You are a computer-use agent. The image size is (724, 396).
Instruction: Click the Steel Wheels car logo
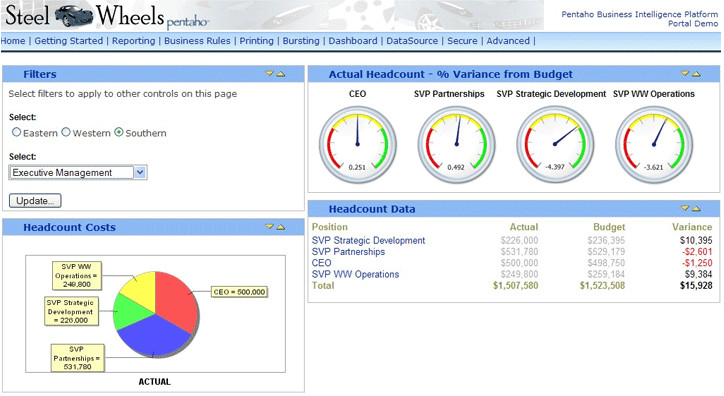[x=74, y=16]
